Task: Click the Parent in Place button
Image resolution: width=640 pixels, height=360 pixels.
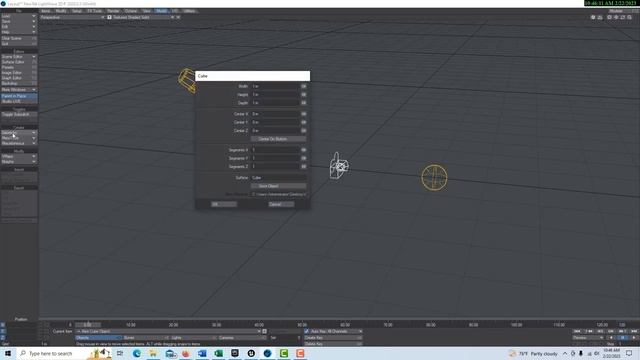Action: click(19, 96)
